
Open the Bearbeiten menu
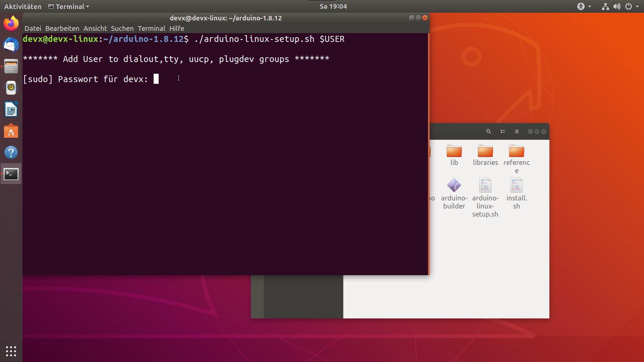pos(62,28)
